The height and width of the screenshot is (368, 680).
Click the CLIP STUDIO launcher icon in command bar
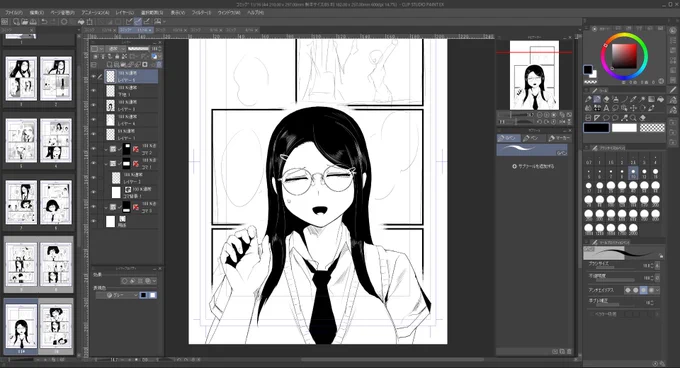[x=4, y=22]
